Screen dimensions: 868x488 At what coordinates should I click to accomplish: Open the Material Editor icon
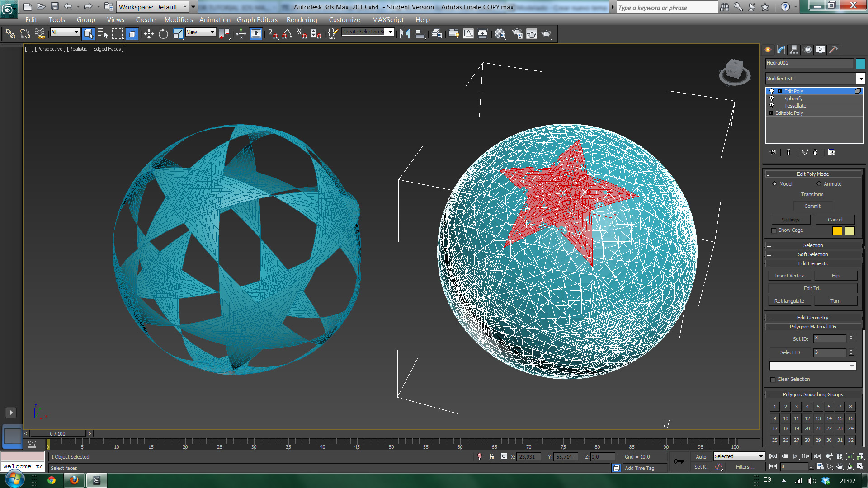point(500,34)
